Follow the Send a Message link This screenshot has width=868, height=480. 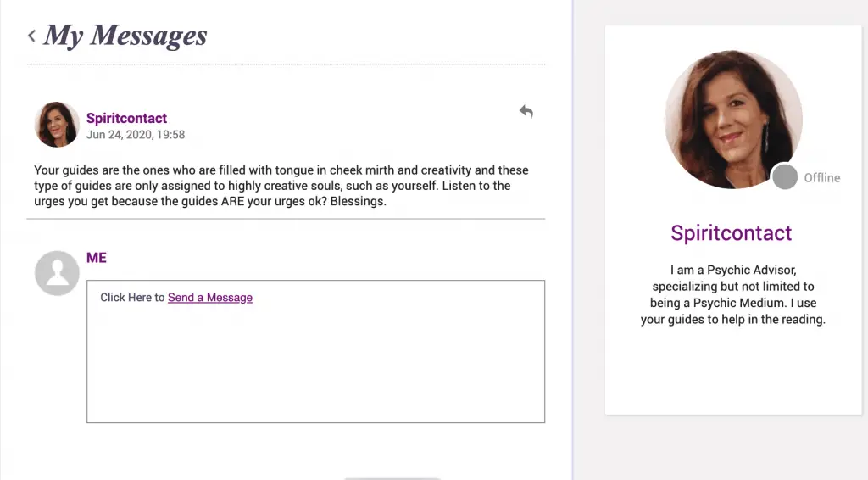pyautogui.click(x=210, y=298)
